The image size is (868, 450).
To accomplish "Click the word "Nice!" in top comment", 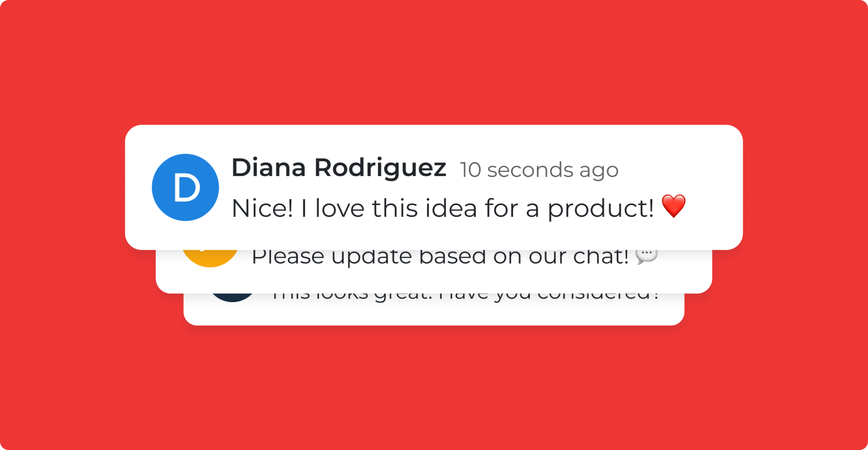I will point(262,208).
